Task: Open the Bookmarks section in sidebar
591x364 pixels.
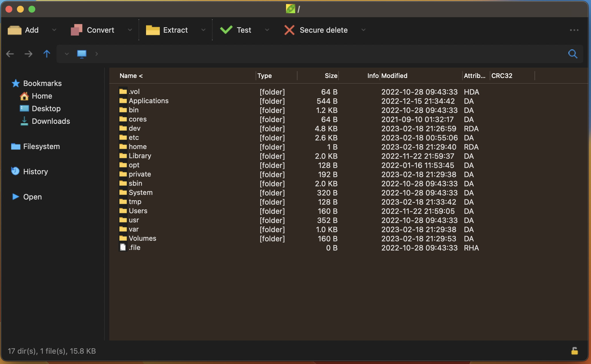Action: coord(42,83)
